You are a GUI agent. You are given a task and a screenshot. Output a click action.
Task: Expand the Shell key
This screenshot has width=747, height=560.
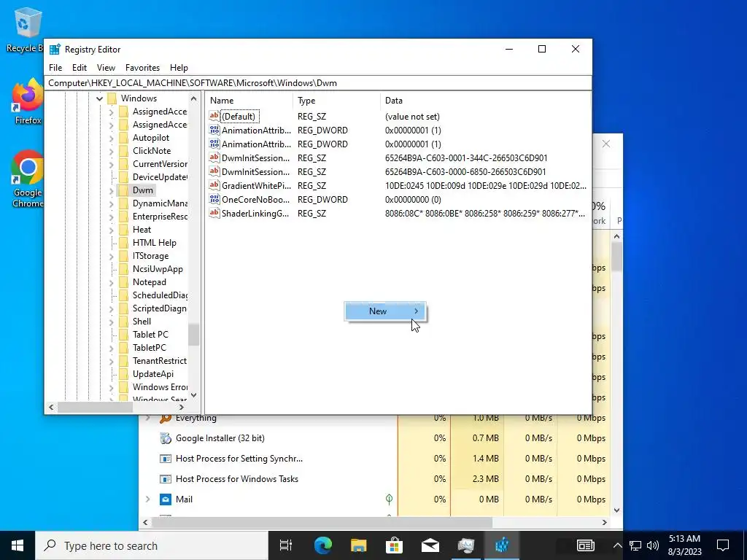pyautogui.click(x=111, y=322)
